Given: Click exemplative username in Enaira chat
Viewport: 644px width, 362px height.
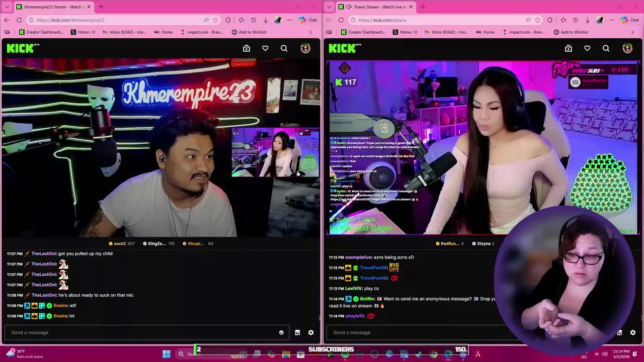Looking at the screenshot, I should (358, 257).
